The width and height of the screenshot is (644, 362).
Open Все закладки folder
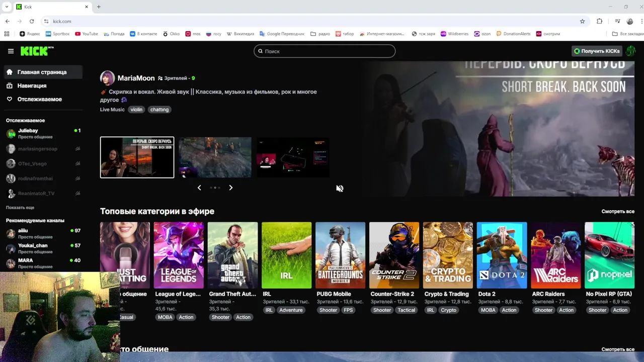(628, 34)
